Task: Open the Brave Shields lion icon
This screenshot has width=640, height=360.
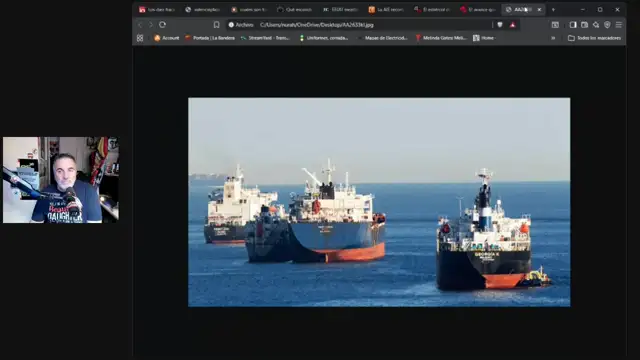Action: (500, 25)
